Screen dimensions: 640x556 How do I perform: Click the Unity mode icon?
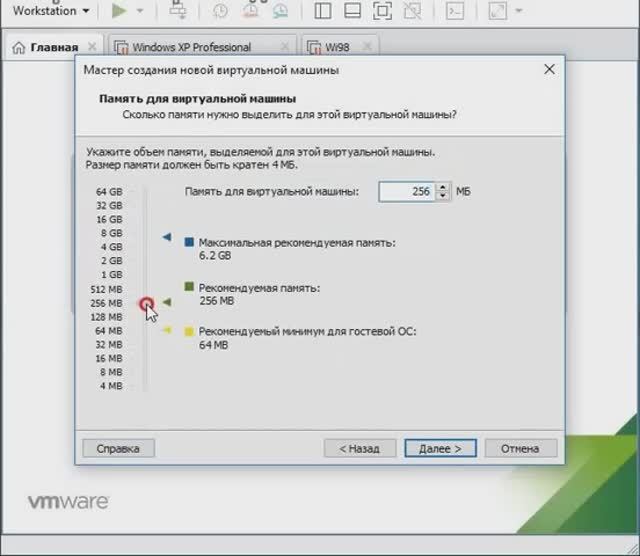coord(412,11)
